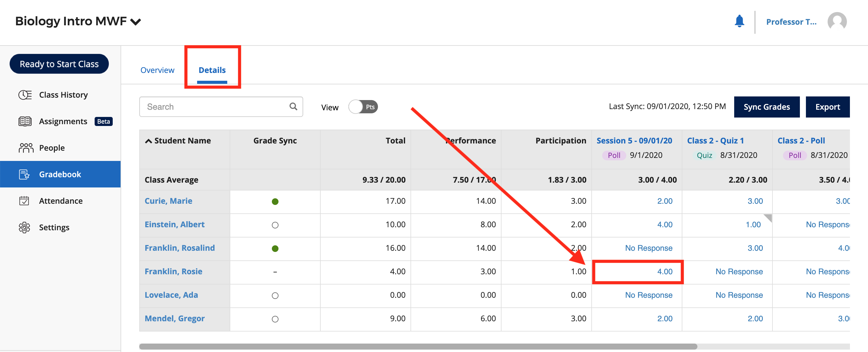This screenshot has width=868, height=352.
Task: Toggle Grade Sync for Lovelace, Ada
Action: pyautogui.click(x=275, y=295)
